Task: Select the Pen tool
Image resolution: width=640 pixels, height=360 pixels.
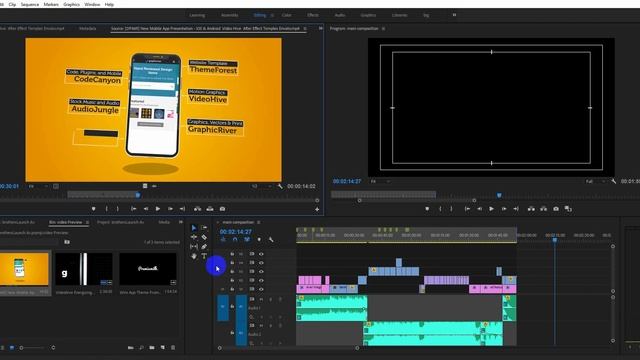Action: (204, 247)
